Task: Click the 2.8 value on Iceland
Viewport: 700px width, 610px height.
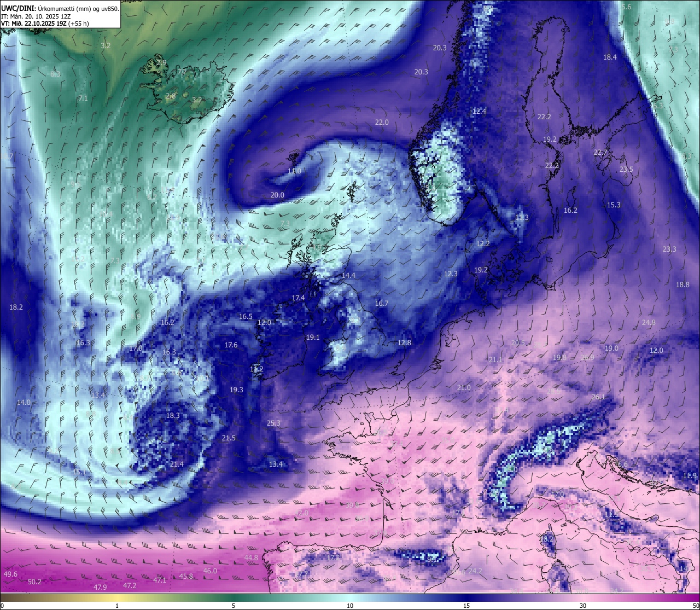Action: pyautogui.click(x=171, y=96)
